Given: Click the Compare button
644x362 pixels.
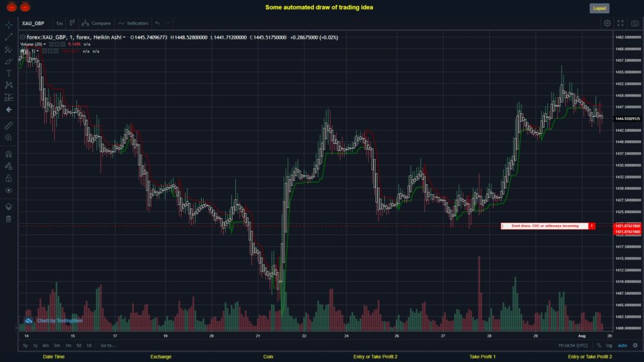Looking at the screenshot, I should [96, 23].
